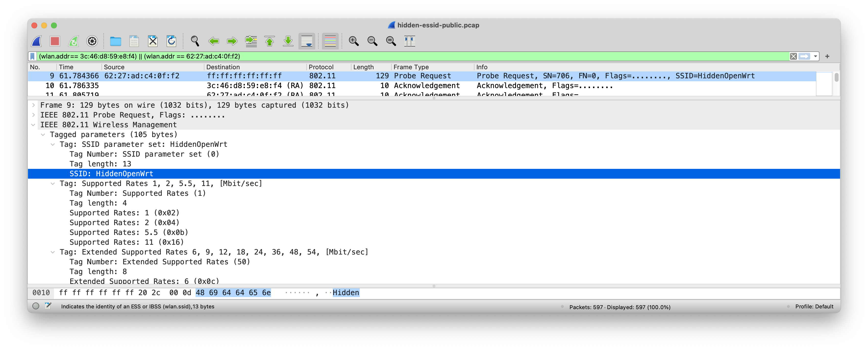Reload the current capture file
The image size is (868, 349).
tap(171, 41)
